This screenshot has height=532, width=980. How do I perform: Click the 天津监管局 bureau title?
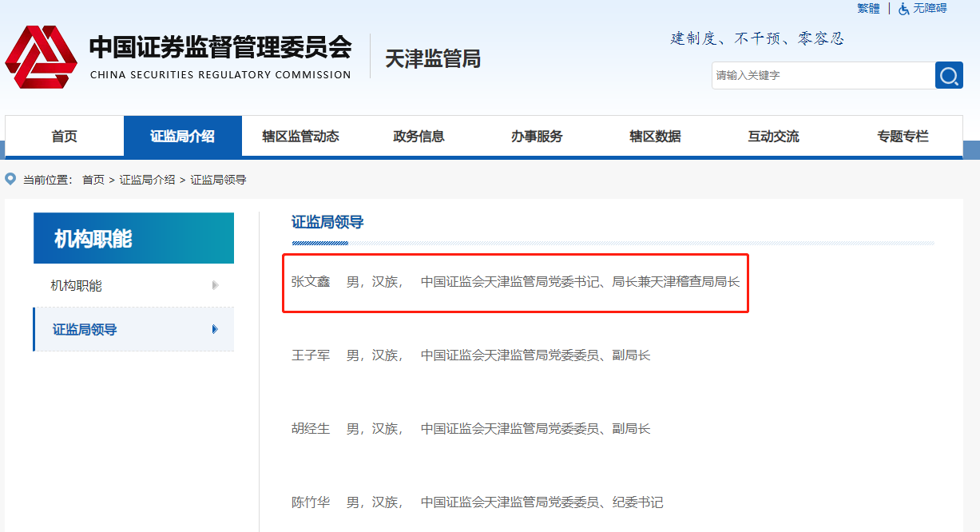tap(433, 58)
